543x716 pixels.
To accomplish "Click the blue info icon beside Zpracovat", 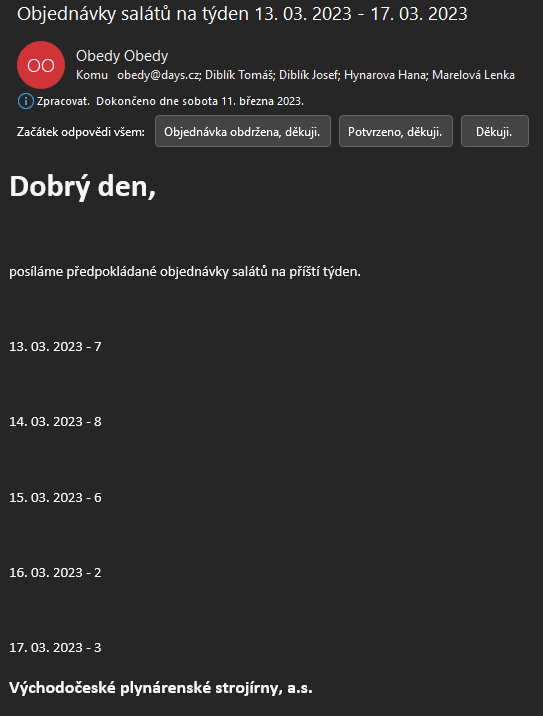I will [26, 101].
